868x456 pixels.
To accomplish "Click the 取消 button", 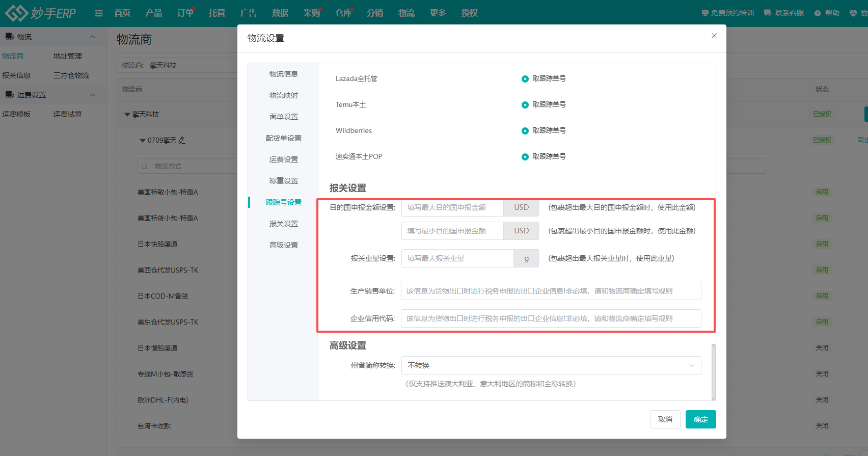I will (665, 419).
